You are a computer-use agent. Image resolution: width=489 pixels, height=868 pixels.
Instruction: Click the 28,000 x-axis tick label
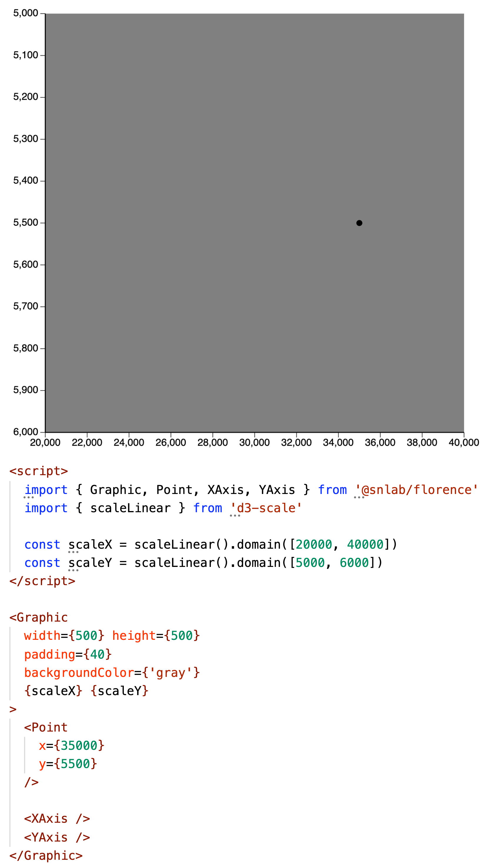[x=213, y=443]
